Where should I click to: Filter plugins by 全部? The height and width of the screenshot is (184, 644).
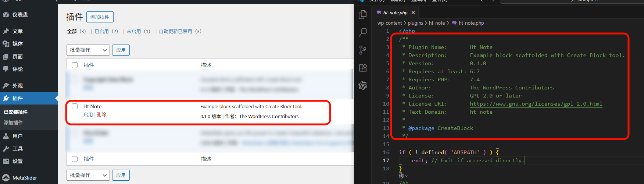(x=72, y=31)
